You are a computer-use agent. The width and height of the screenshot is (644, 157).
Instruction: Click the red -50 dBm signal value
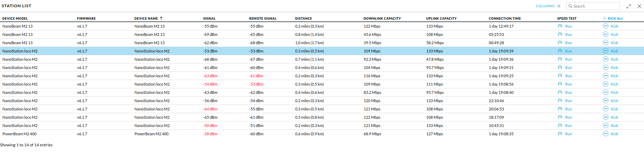tap(210, 126)
